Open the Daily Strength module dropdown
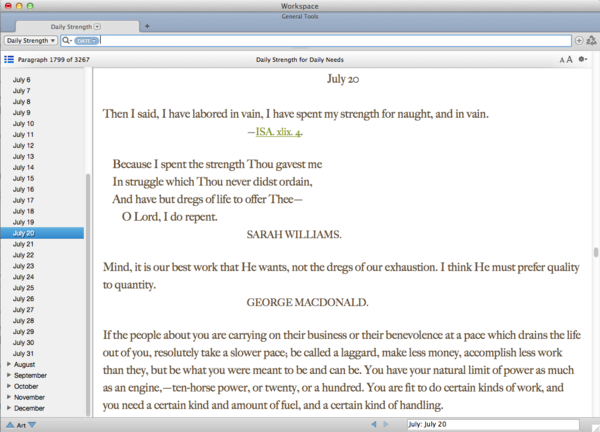The height and width of the screenshot is (432, 600). (30, 40)
